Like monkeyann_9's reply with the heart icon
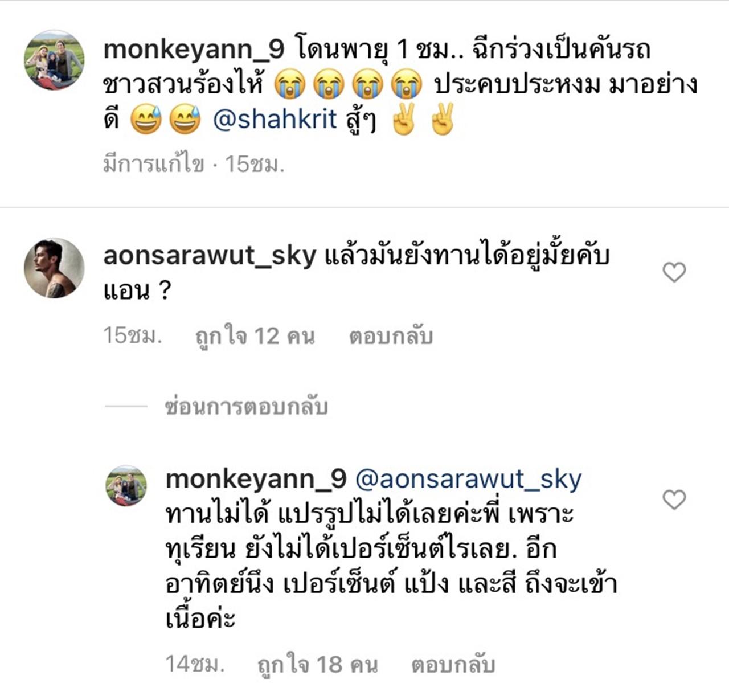This screenshot has width=729, height=700. (x=674, y=500)
